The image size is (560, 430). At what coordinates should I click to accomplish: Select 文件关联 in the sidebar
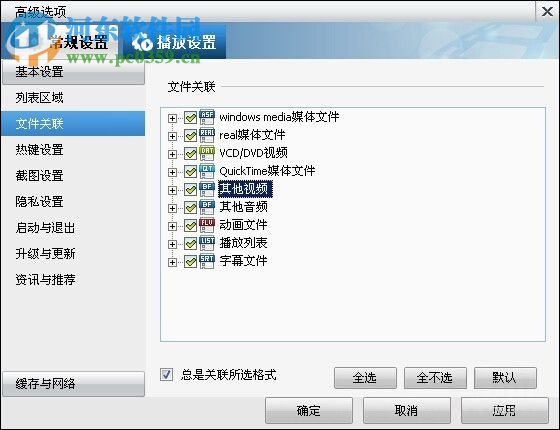[x=73, y=124]
